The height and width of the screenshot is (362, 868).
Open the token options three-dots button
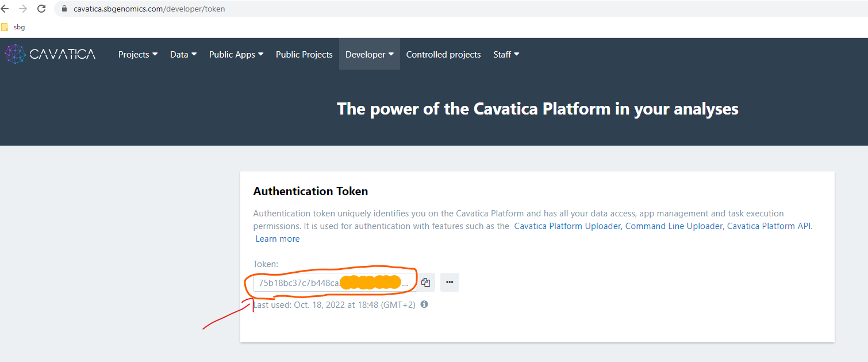tap(450, 283)
